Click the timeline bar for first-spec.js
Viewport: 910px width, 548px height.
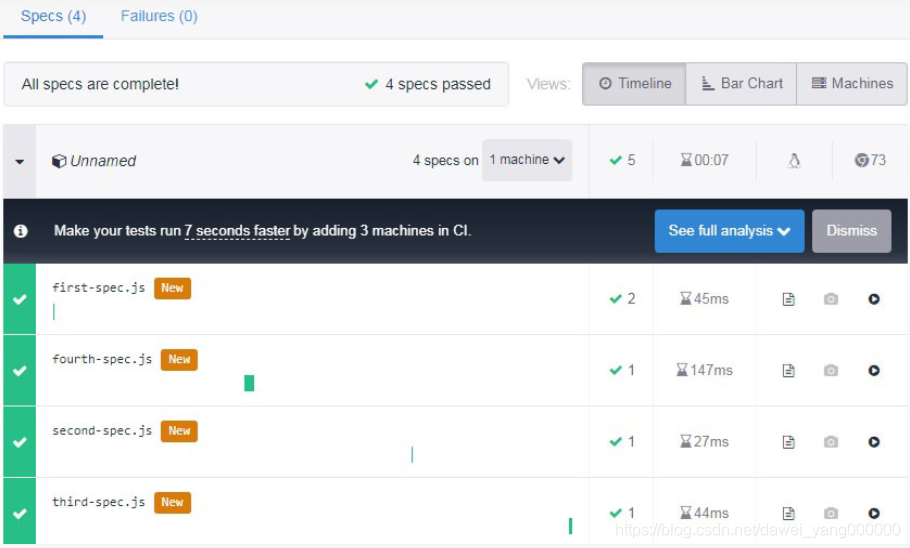tap(54, 312)
